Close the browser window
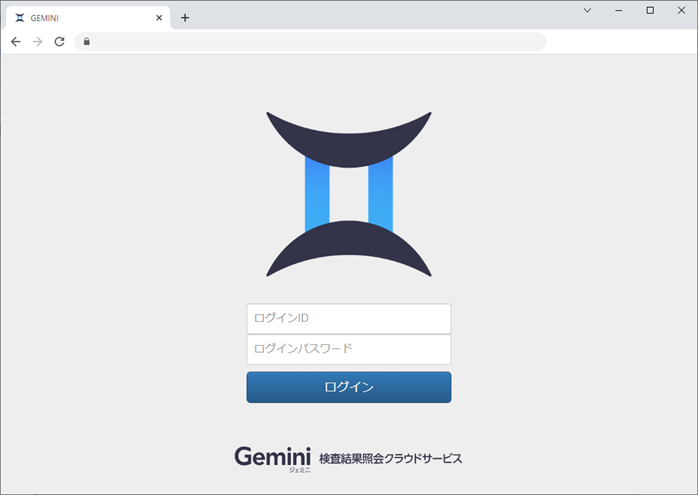The width and height of the screenshot is (698, 495). click(x=682, y=10)
